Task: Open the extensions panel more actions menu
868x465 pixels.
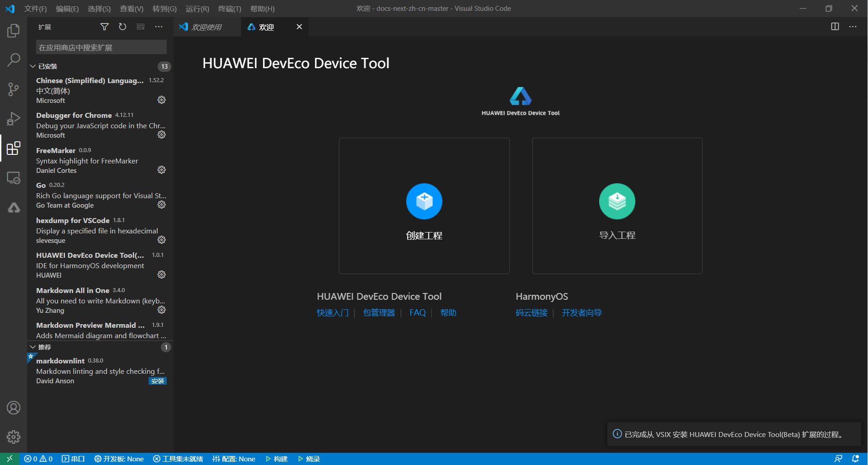Action: pos(159,27)
